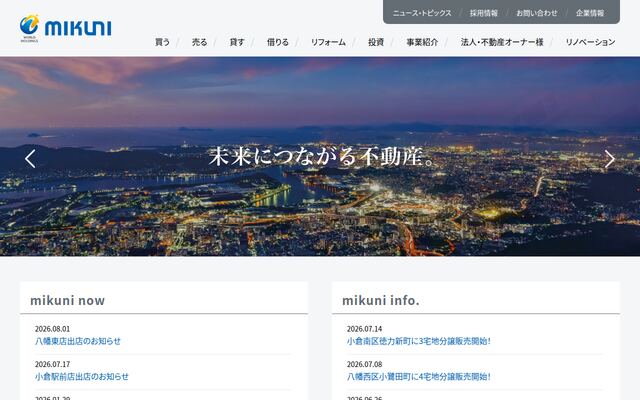Screen dimensions: 640x400
Task: Select 売る in main navigation
Action: [x=200, y=42]
